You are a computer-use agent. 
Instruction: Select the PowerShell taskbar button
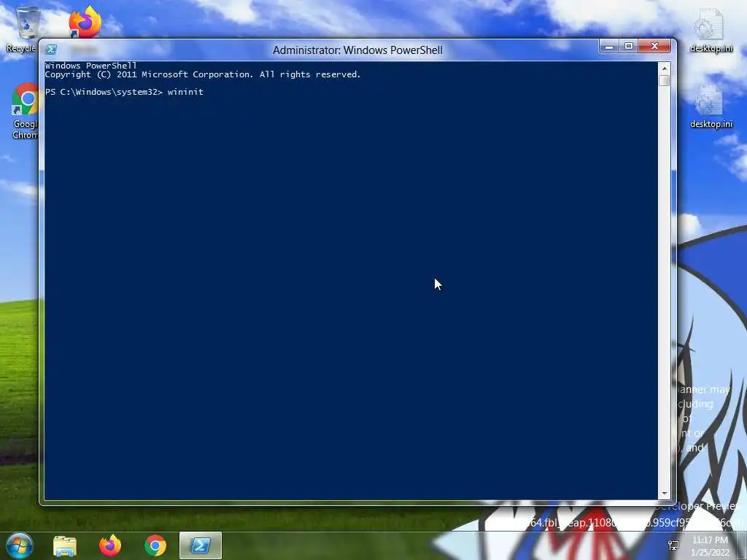201,545
